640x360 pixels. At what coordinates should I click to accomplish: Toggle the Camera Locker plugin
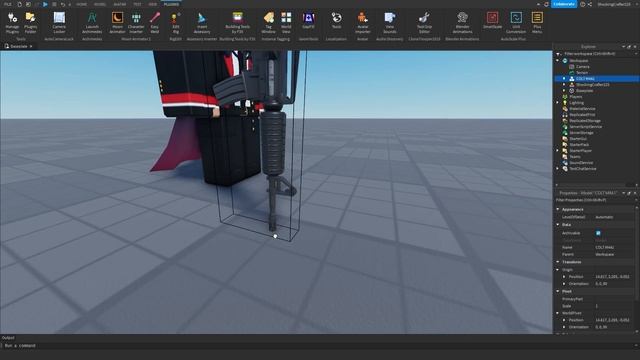pos(59,23)
